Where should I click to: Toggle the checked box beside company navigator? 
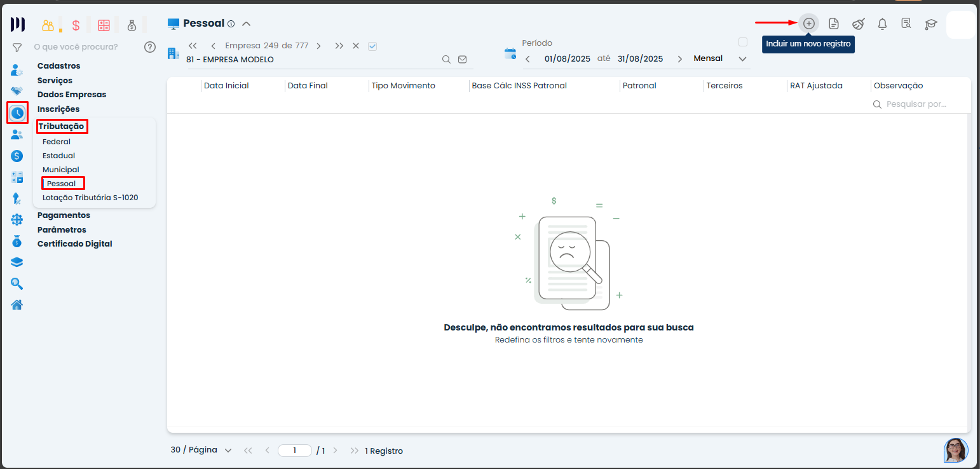(x=372, y=46)
